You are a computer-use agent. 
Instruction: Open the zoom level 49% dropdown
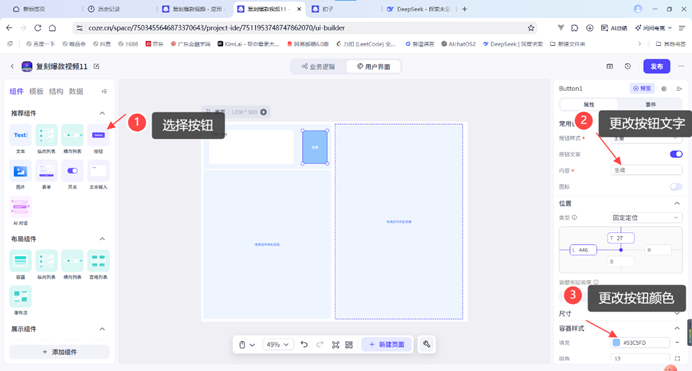[x=277, y=345]
